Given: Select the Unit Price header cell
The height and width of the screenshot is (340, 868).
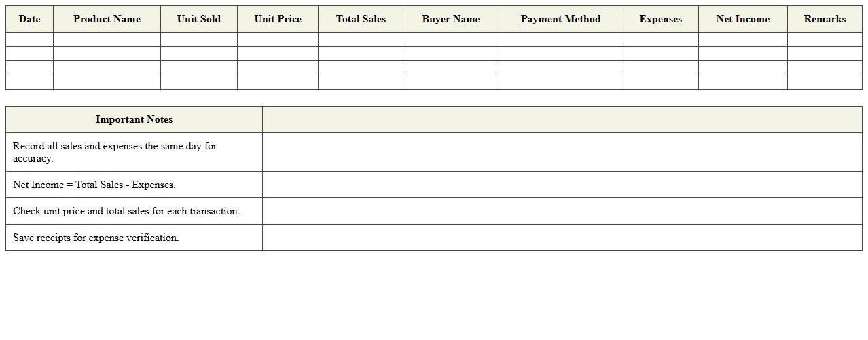Looking at the screenshot, I should click(277, 19).
